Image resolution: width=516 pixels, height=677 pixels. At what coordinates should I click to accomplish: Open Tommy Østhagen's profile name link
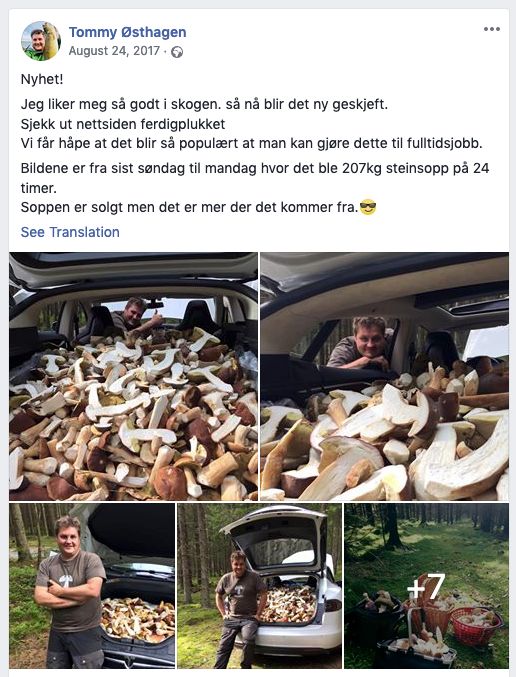click(127, 32)
